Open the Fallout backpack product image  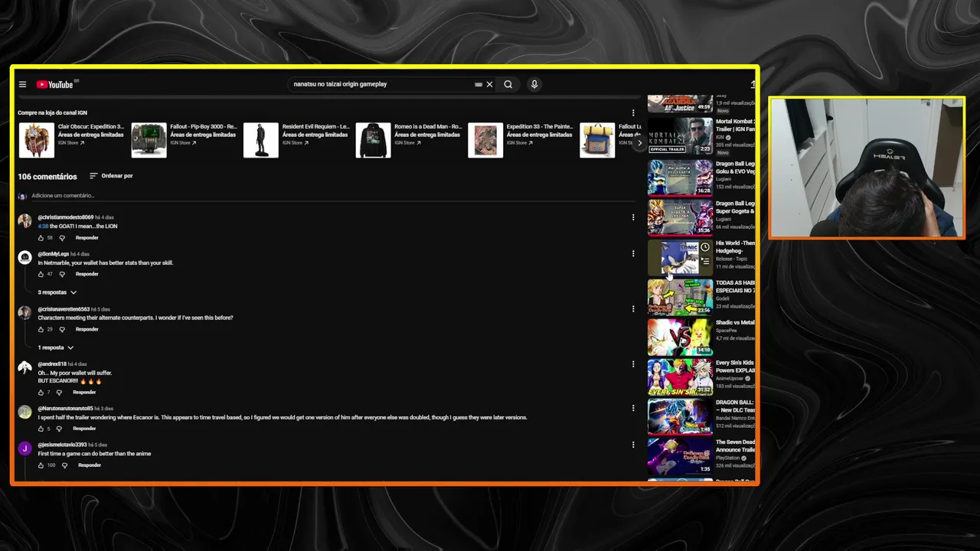point(597,140)
